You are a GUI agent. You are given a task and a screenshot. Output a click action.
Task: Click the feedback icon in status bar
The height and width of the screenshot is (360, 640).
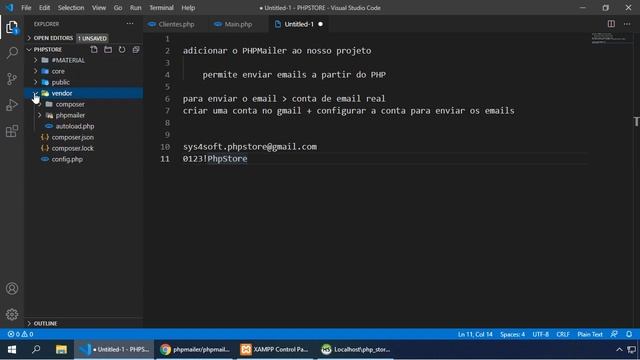tap(614, 334)
